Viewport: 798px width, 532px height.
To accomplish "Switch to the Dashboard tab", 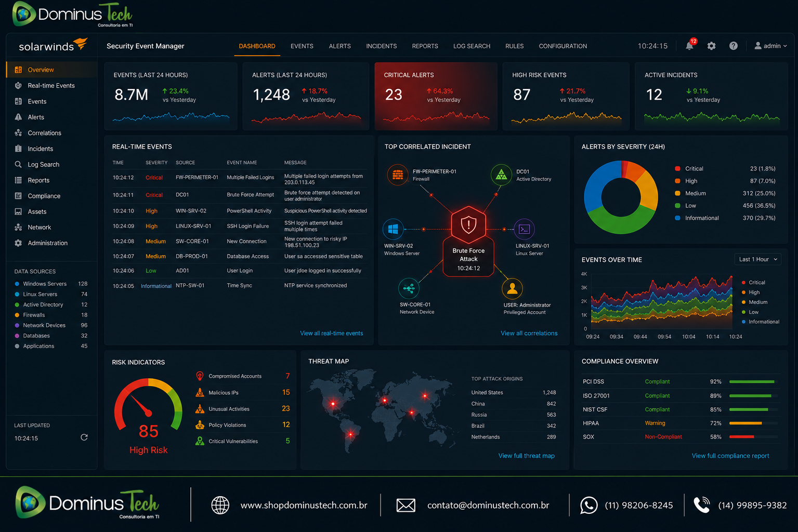I will [257, 46].
